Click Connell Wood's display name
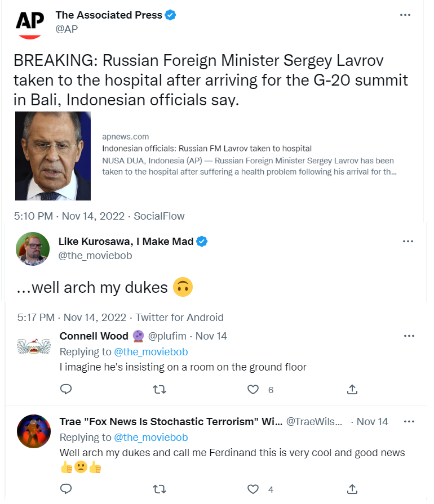The image size is (434, 504). click(x=94, y=336)
